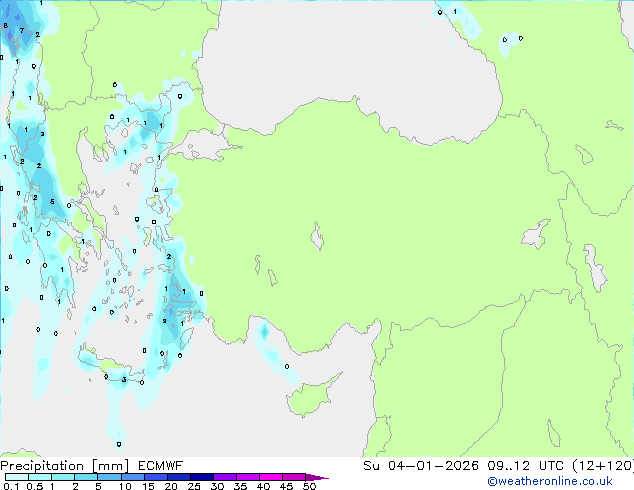Click the rain patch in Gulf of Antalya
Viewport: 634px width, 490px height.
pos(263,332)
